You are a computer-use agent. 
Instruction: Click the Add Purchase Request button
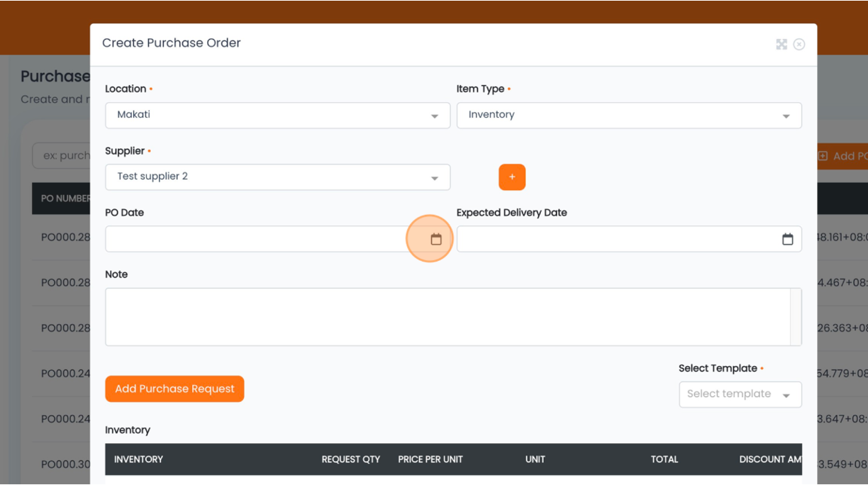(174, 389)
